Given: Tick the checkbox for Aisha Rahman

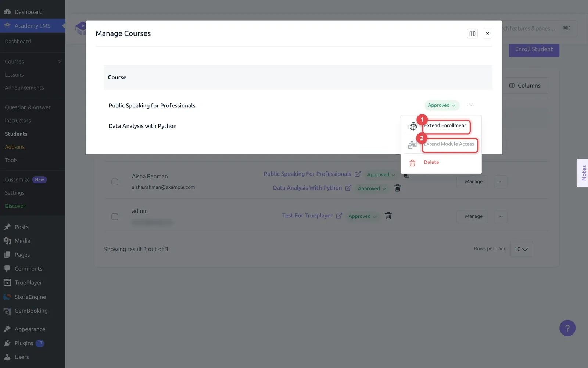Looking at the screenshot, I should point(115,182).
